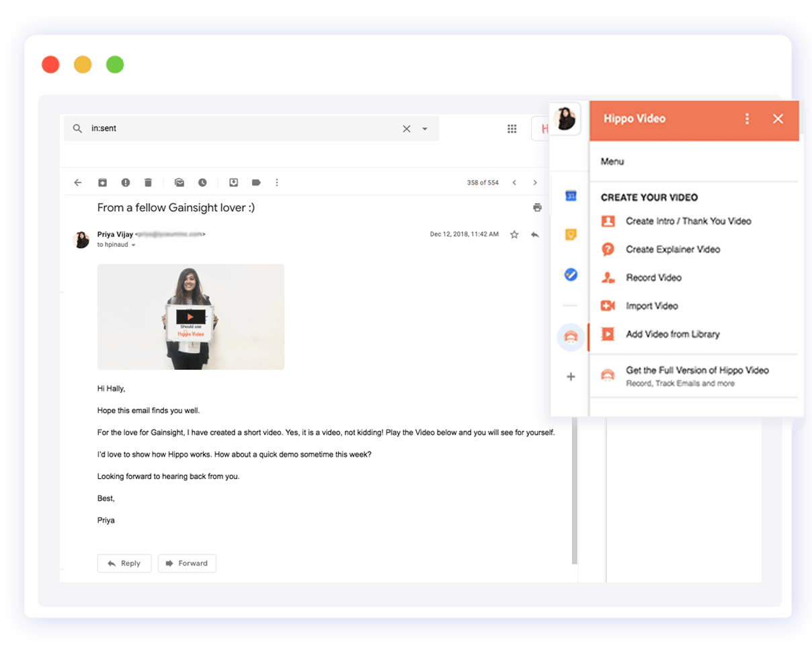Open search options dropdown arrow
This screenshot has width=812, height=645.
point(425,129)
